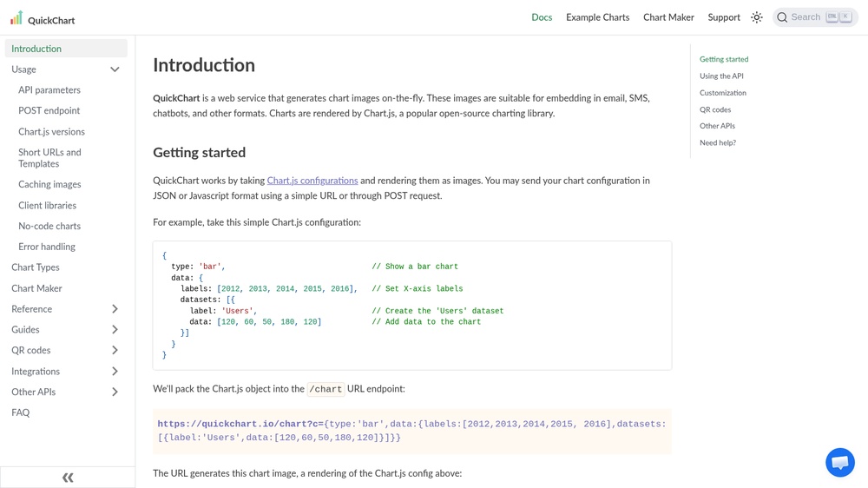
Task: Open Support in the top nav
Action: pos(724,17)
